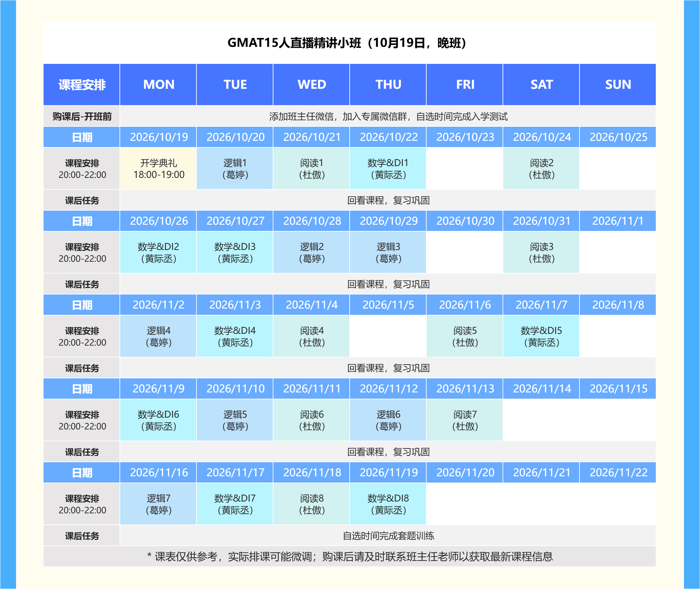Click the date cell "2026/11/6"
The height and width of the screenshot is (589, 700).
pyautogui.click(x=465, y=305)
